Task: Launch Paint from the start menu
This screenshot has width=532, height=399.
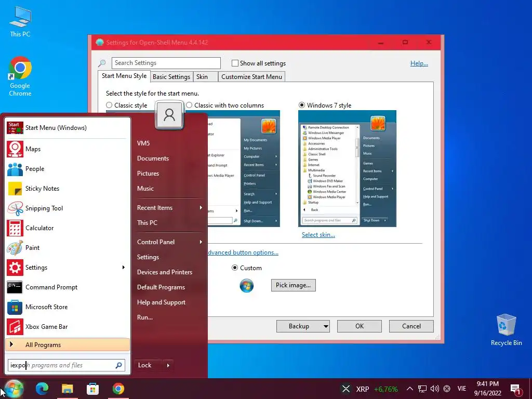Action: click(x=67, y=248)
